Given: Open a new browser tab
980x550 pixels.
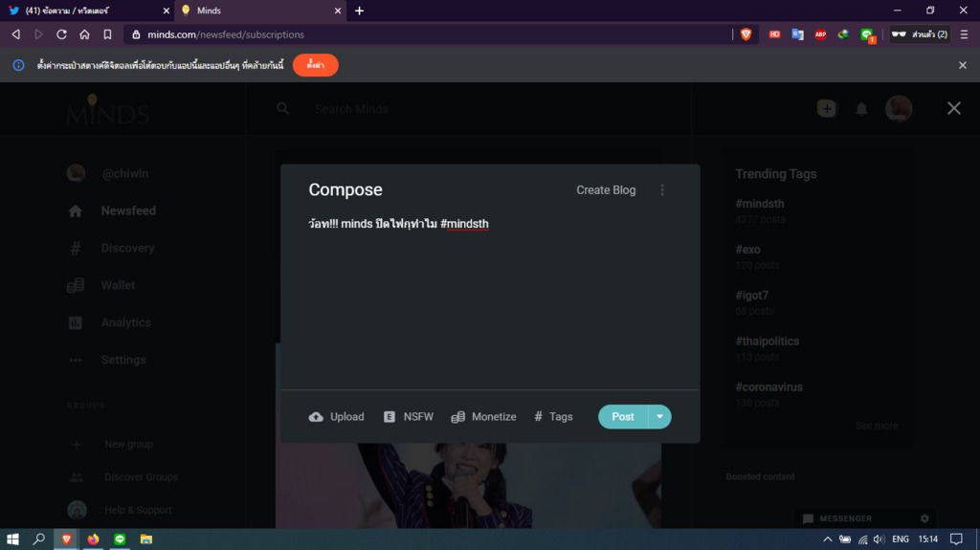Looking at the screenshot, I should pyautogui.click(x=359, y=11).
